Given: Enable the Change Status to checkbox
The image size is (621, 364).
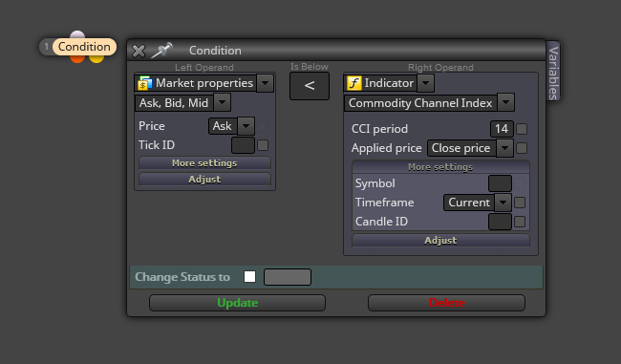Looking at the screenshot, I should [x=250, y=276].
